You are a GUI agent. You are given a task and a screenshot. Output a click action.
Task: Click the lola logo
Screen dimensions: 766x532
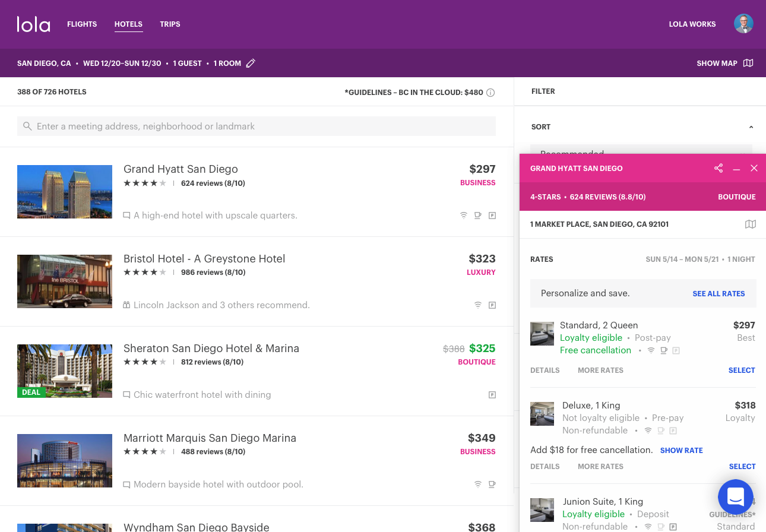33,24
